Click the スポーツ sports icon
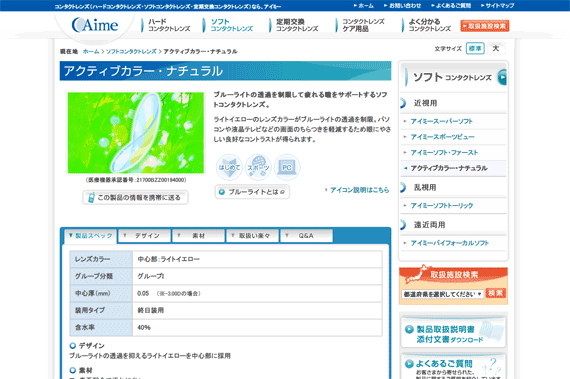Screen dimensions: 570x379 [x=258, y=167]
